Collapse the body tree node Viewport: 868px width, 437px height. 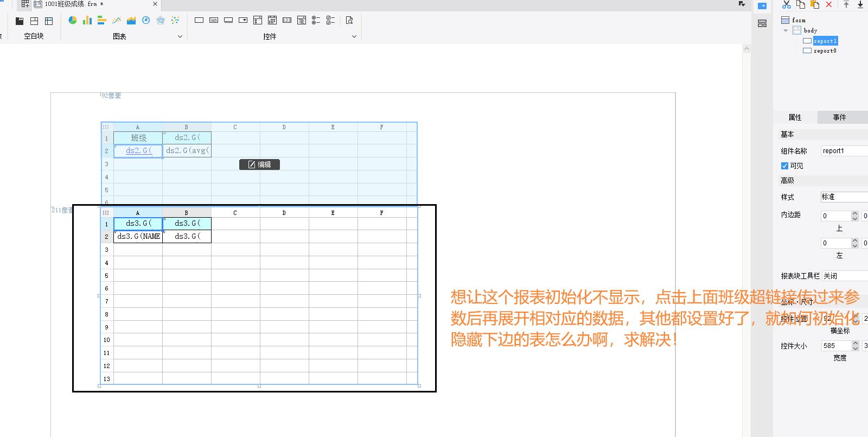tap(786, 30)
